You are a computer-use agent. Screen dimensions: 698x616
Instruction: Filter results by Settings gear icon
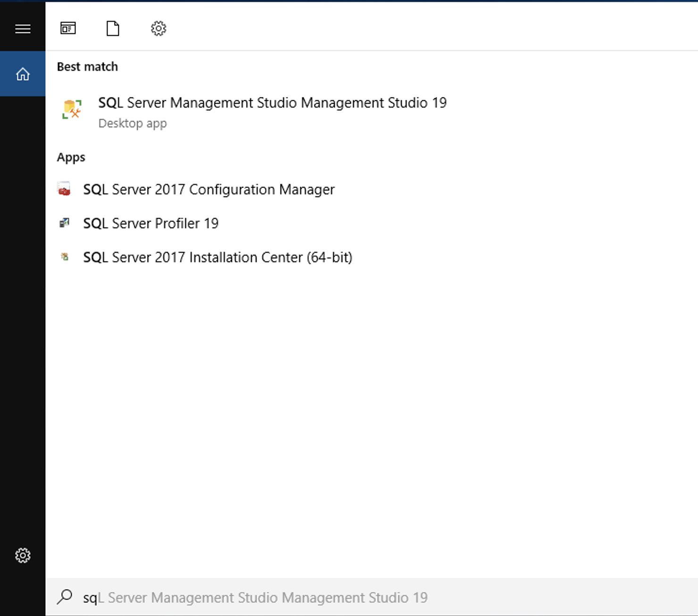coord(158,28)
